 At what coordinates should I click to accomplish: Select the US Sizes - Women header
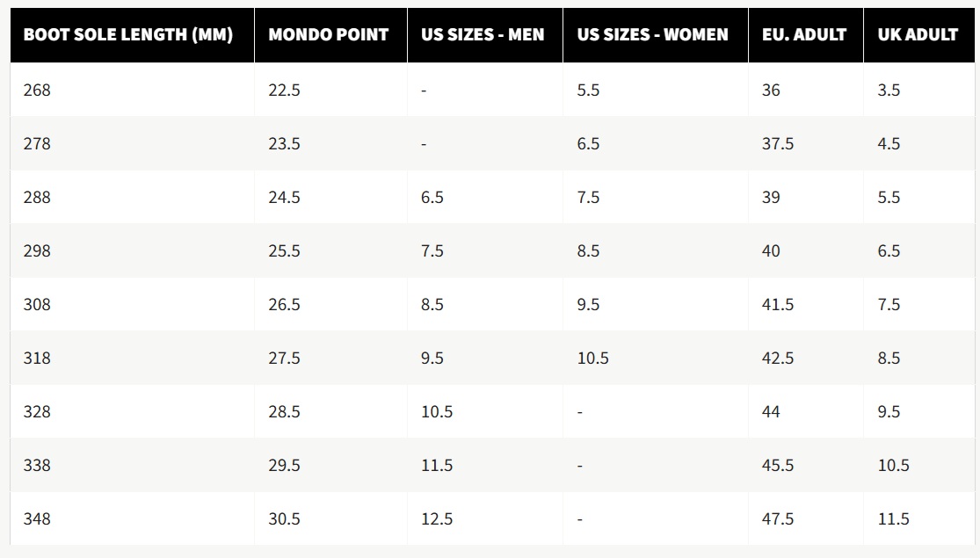coord(653,35)
